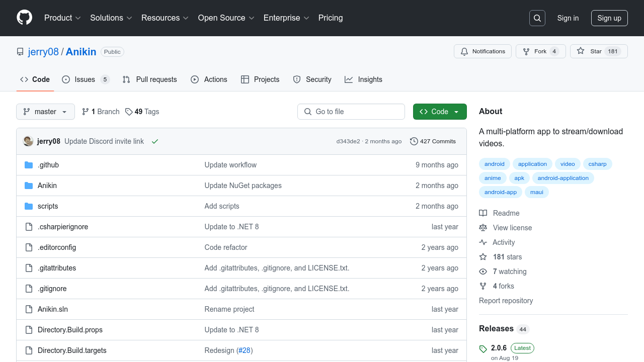Expand the Resources menu

(x=165, y=18)
